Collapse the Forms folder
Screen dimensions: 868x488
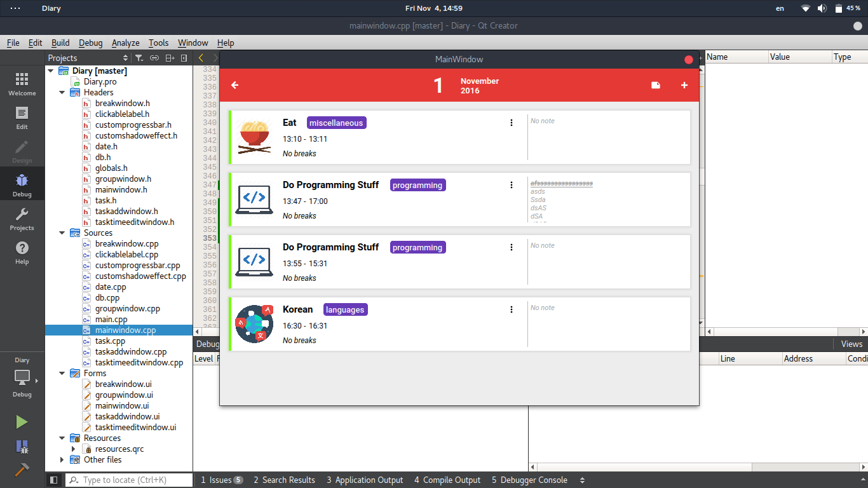pyautogui.click(x=62, y=374)
